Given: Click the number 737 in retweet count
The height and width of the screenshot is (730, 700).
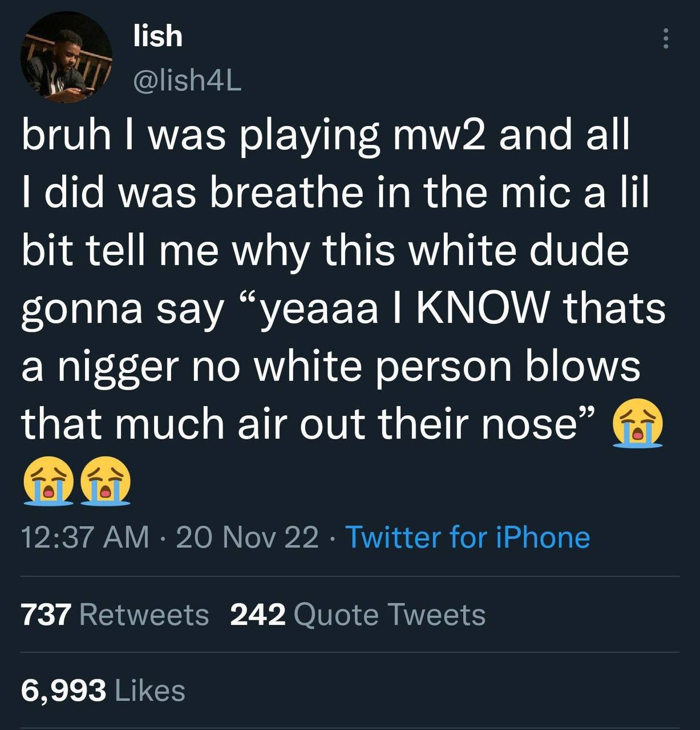Looking at the screenshot, I should coord(47,615).
